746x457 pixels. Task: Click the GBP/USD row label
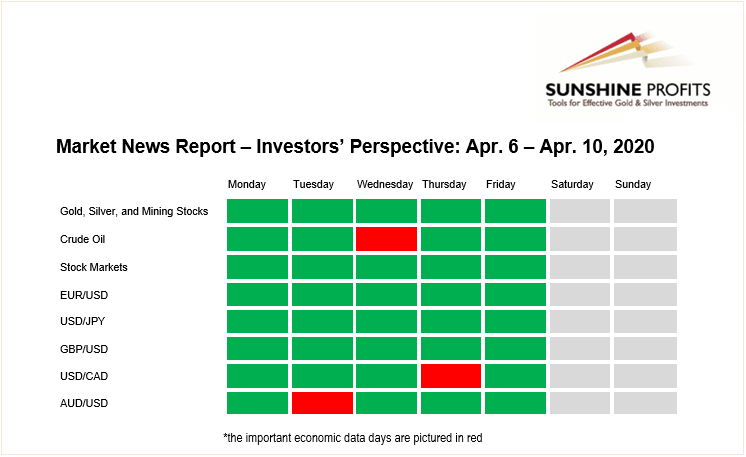point(84,349)
